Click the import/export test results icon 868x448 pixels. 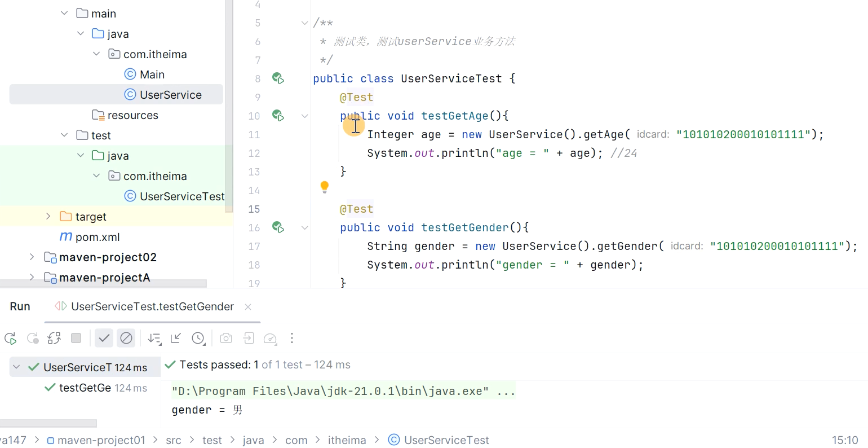pyautogui.click(x=249, y=338)
